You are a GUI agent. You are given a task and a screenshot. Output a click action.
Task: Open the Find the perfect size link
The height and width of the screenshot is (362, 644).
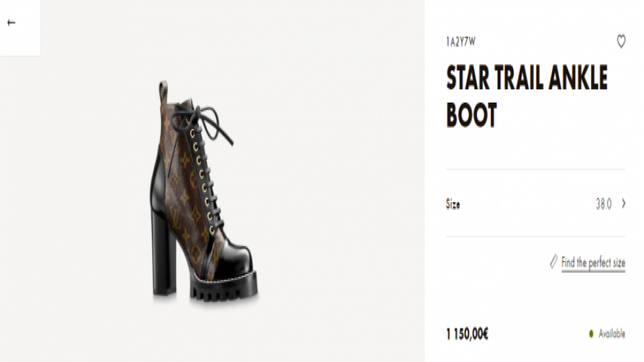coord(593,263)
